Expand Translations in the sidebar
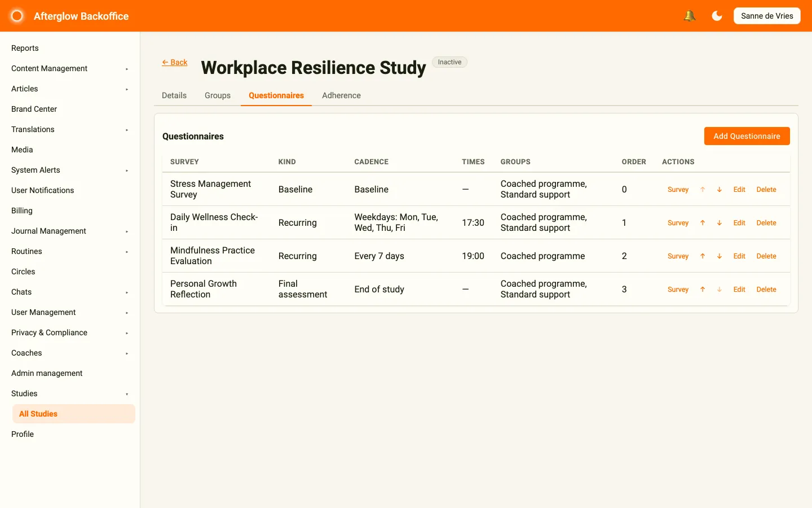This screenshot has width=812, height=508. [x=70, y=129]
